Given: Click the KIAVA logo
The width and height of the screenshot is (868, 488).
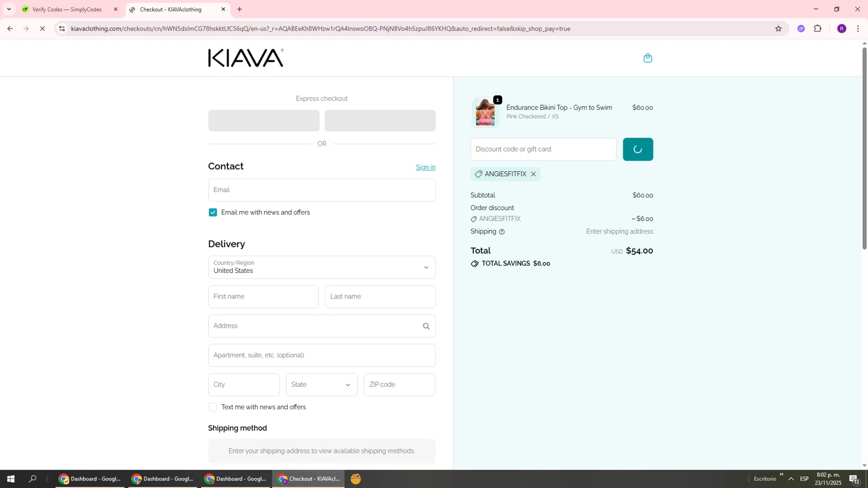Looking at the screenshot, I should tap(246, 58).
